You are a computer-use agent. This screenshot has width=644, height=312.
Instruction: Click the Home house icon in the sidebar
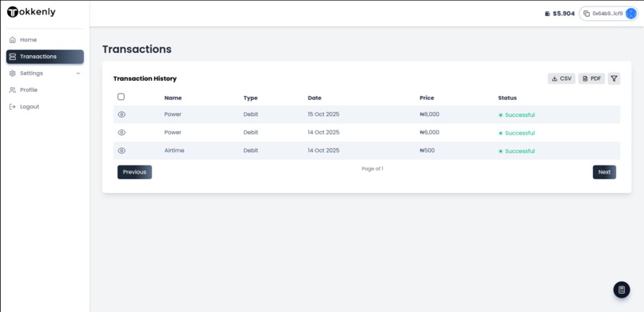(x=13, y=40)
